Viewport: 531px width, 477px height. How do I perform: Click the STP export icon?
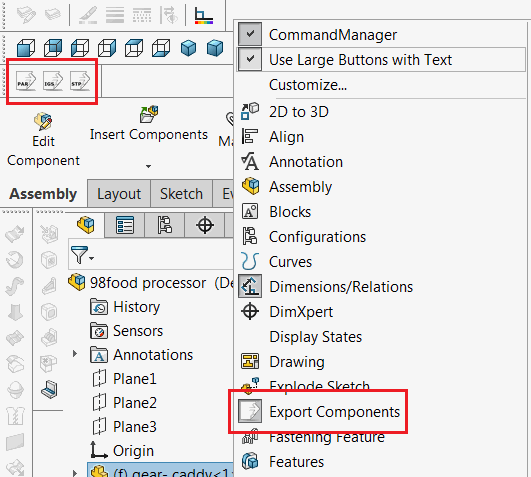tap(80, 81)
